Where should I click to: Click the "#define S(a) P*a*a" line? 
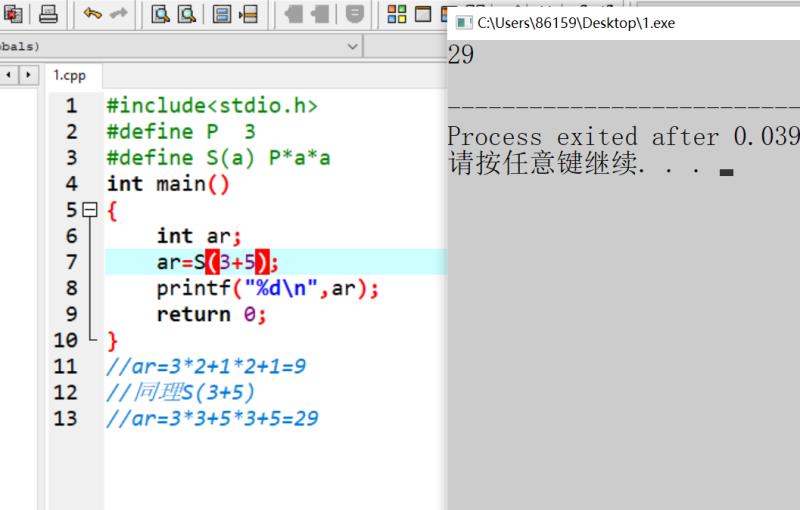(218, 158)
